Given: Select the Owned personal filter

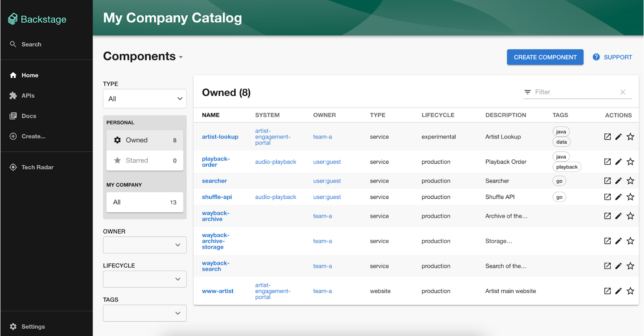Looking at the screenshot, I should (145, 140).
